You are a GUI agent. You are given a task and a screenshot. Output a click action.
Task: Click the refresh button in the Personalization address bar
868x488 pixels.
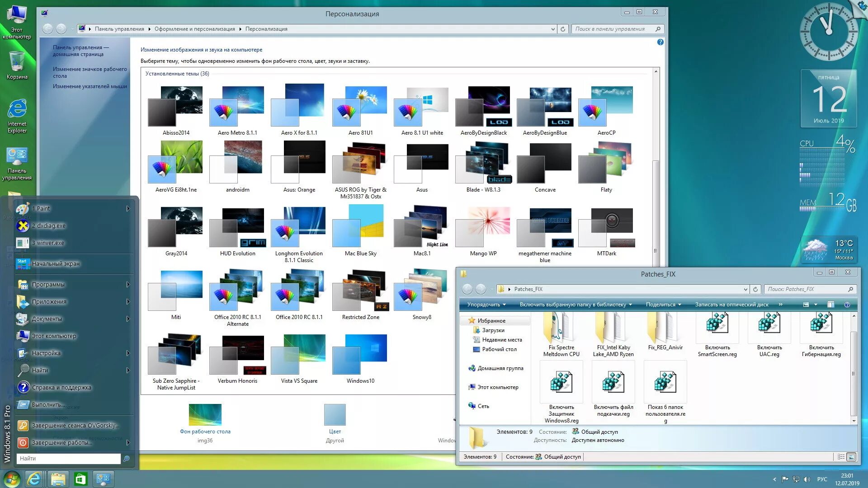(563, 29)
